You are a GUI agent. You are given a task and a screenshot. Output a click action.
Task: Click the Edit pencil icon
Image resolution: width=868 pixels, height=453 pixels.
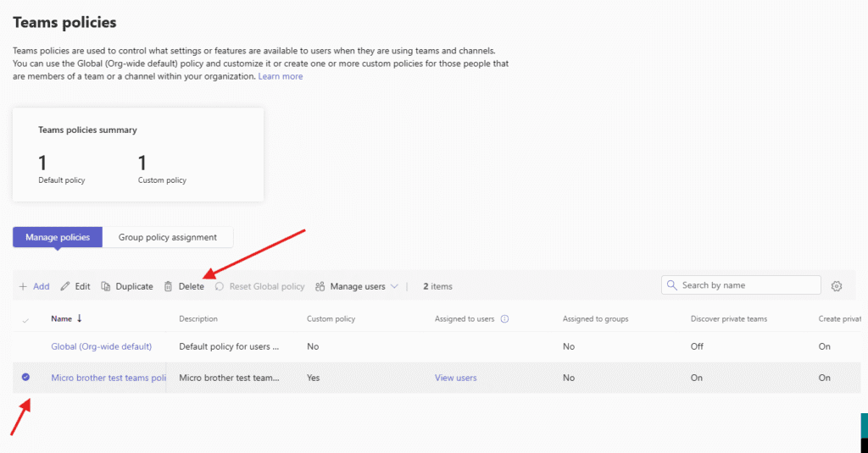click(x=65, y=287)
